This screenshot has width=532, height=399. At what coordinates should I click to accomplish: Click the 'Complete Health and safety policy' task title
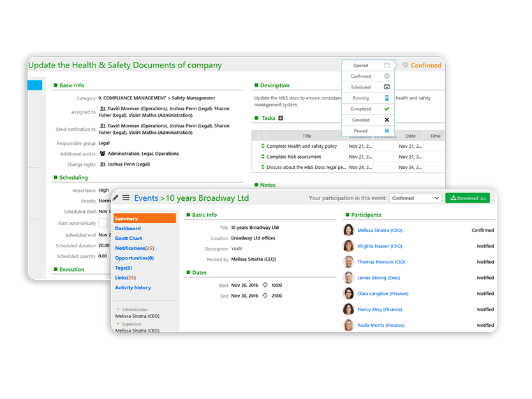[302, 146]
